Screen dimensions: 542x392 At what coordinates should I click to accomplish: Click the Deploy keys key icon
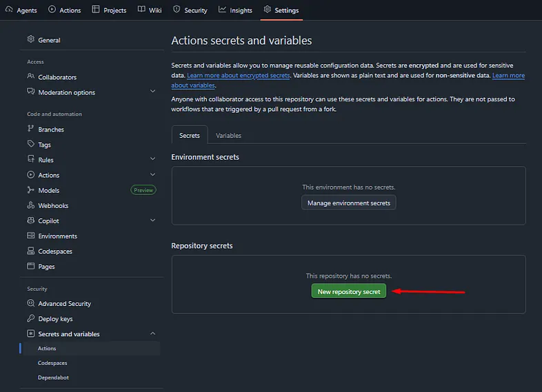tap(31, 318)
